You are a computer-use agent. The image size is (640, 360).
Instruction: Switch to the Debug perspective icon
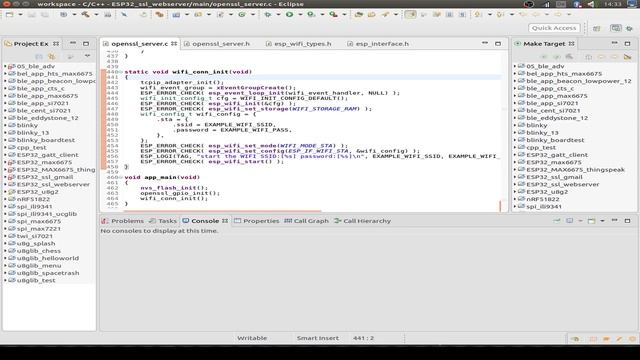click(x=629, y=29)
